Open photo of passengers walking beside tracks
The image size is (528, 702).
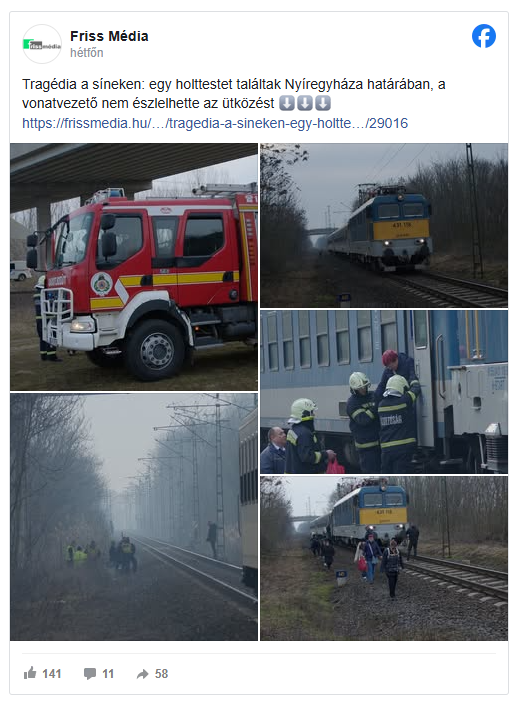pos(384,558)
